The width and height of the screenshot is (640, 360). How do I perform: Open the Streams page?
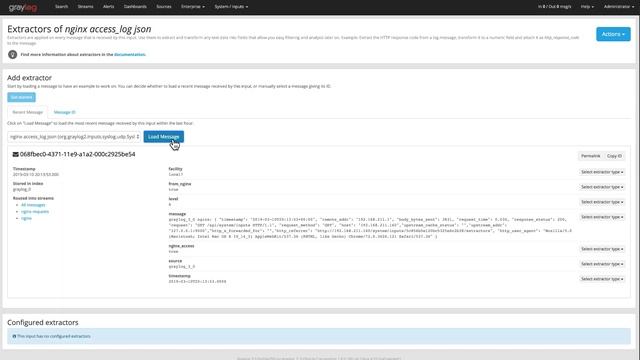85,7
